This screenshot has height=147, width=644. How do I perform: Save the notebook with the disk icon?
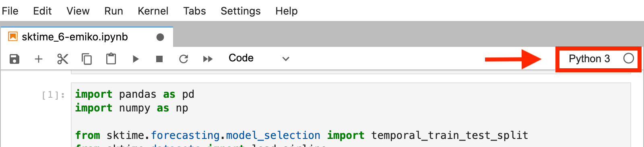click(x=14, y=59)
